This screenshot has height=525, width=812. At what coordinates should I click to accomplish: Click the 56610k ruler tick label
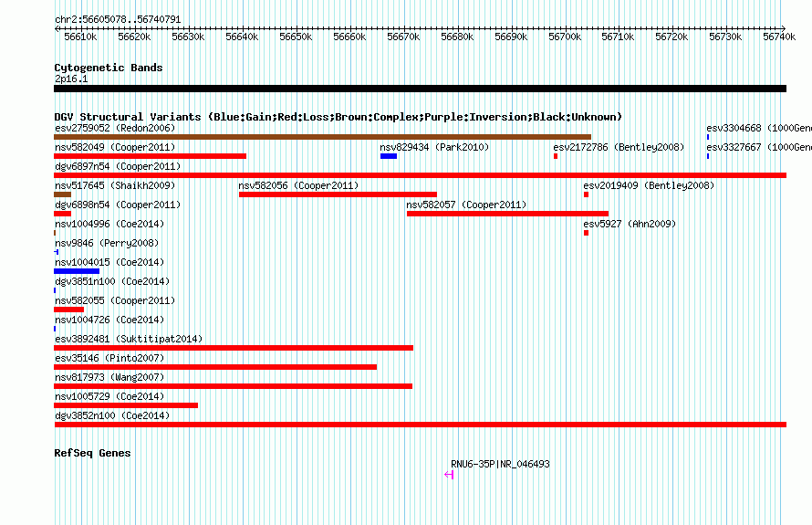point(80,37)
